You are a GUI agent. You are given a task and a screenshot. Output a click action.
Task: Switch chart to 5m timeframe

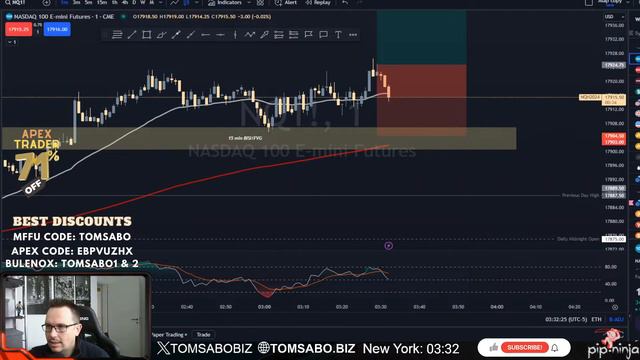tap(89, 2)
